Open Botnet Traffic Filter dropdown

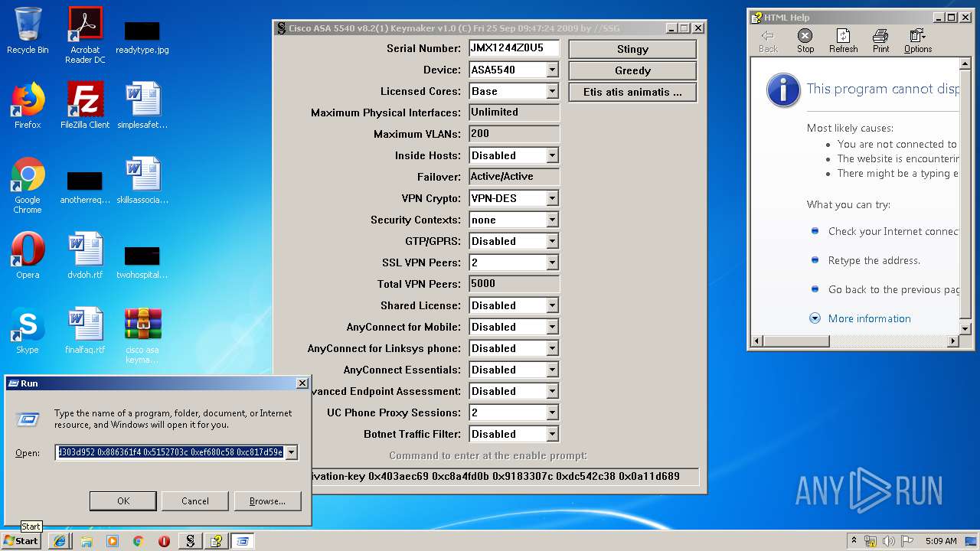[552, 434]
